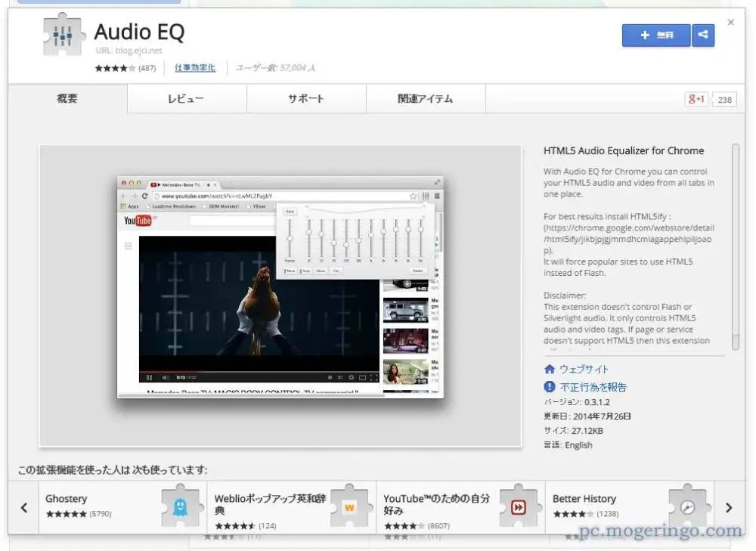Switch to the レビュー tab

(x=186, y=98)
